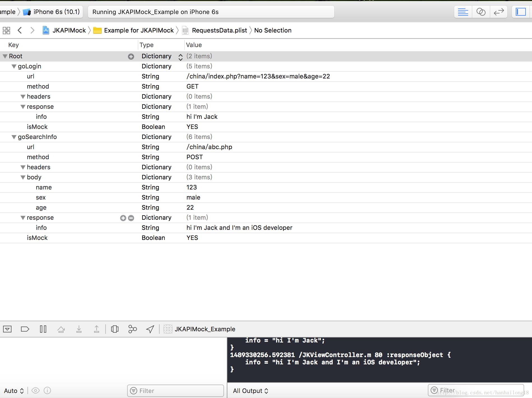Open the related items grid menu
Screen dimensions: 532x398
pos(6,30)
